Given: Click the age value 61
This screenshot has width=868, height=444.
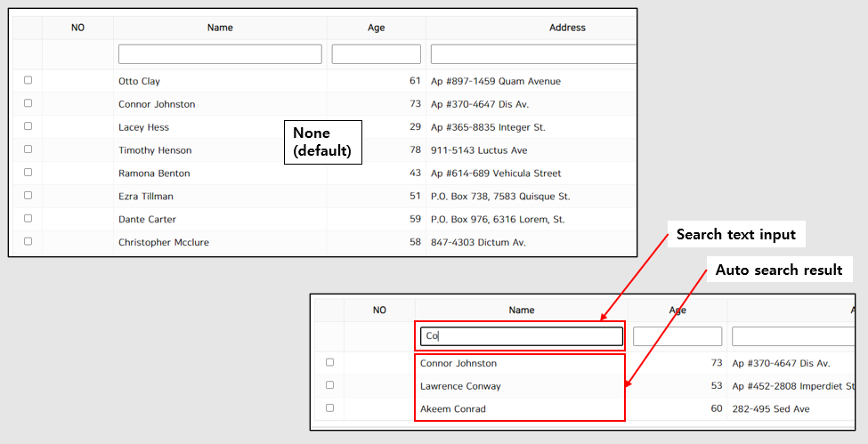Looking at the screenshot, I should [x=415, y=81].
